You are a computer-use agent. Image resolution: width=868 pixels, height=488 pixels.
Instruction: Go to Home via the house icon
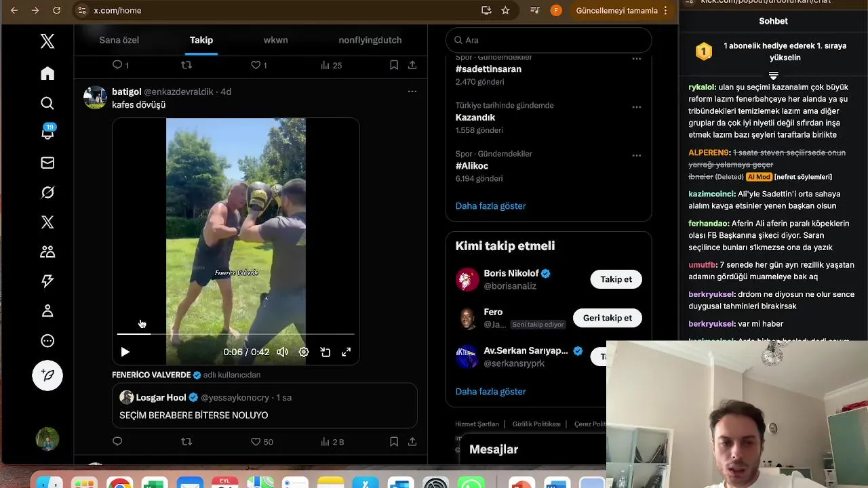click(47, 73)
